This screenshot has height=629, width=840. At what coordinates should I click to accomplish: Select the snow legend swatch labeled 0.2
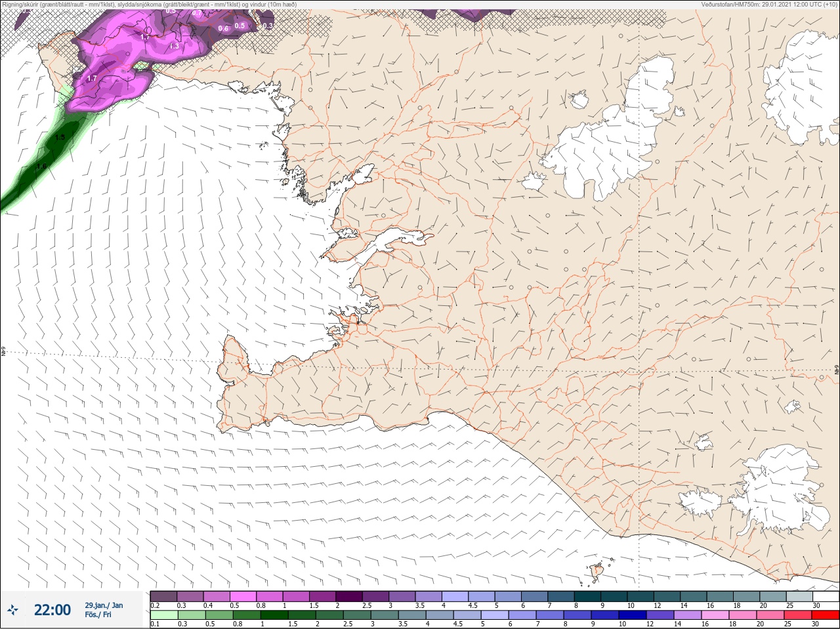click(x=163, y=596)
